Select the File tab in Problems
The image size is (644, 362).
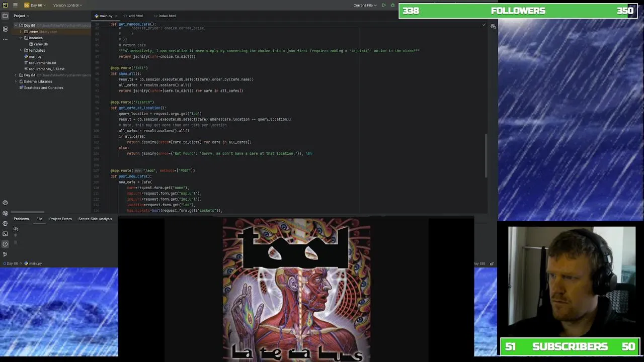tap(39, 219)
